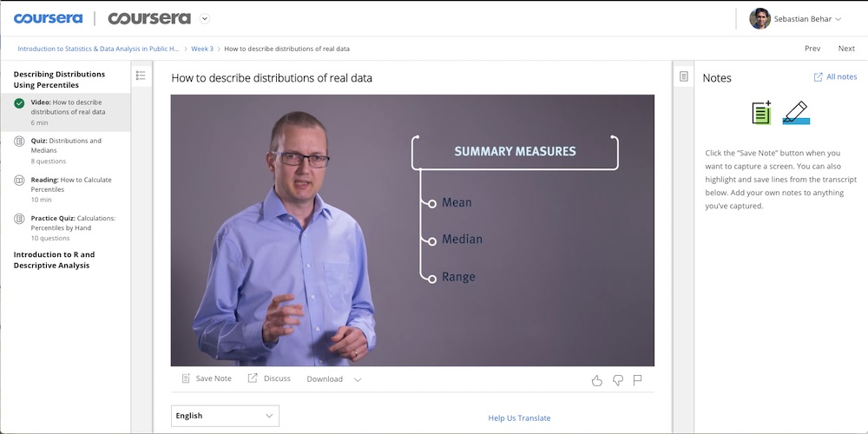The width and height of the screenshot is (868, 434).
Task: Open the All notes external link
Action: coord(835,77)
